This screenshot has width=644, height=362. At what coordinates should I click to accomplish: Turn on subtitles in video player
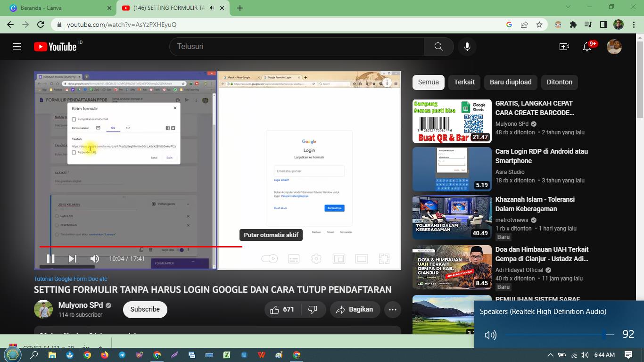[x=293, y=258]
